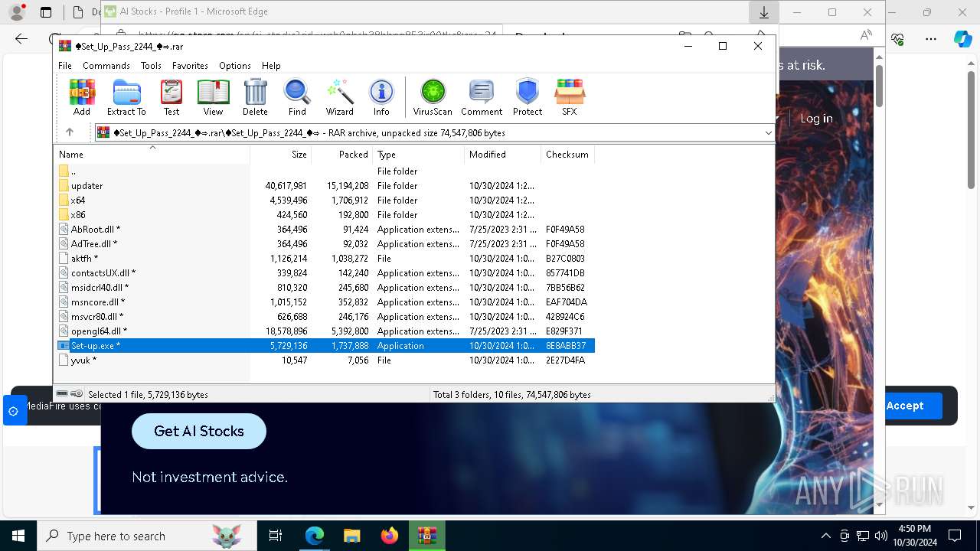Open Edge Downloads arrow icon
The image size is (980, 551).
pyautogui.click(x=763, y=12)
